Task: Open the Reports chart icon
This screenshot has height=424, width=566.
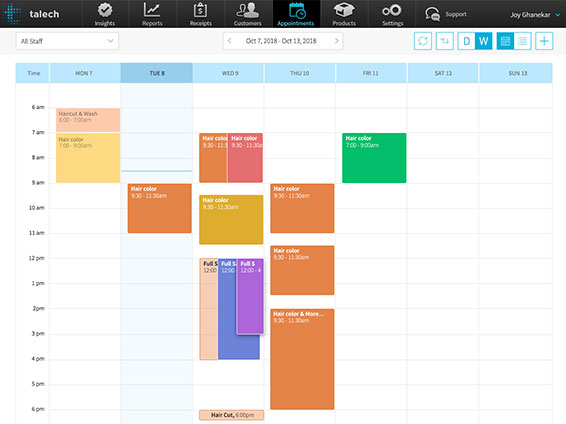Action: [x=152, y=10]
